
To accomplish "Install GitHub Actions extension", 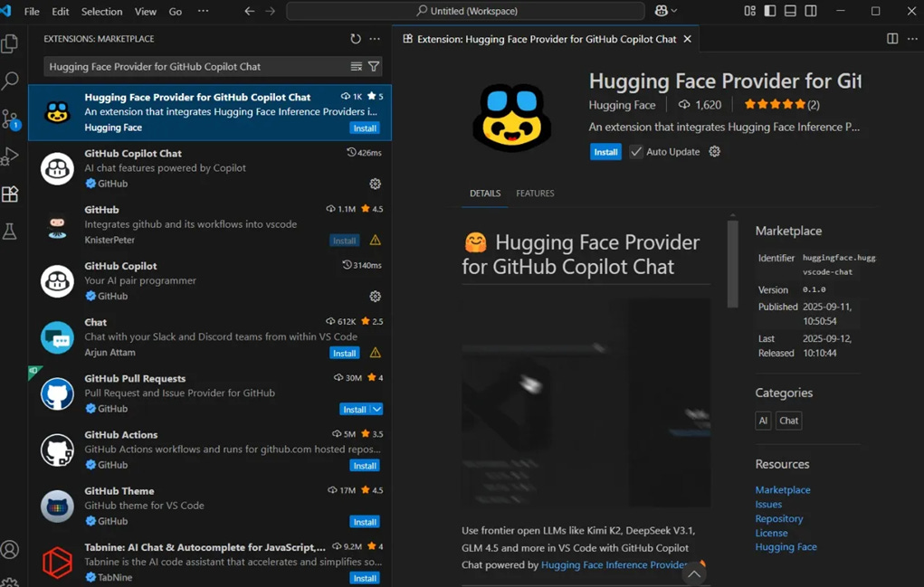I will 365,466.
